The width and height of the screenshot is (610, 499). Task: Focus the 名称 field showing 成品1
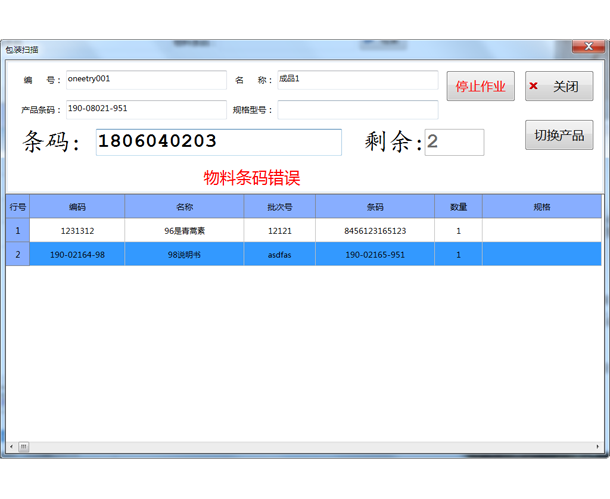click(358, 80)
